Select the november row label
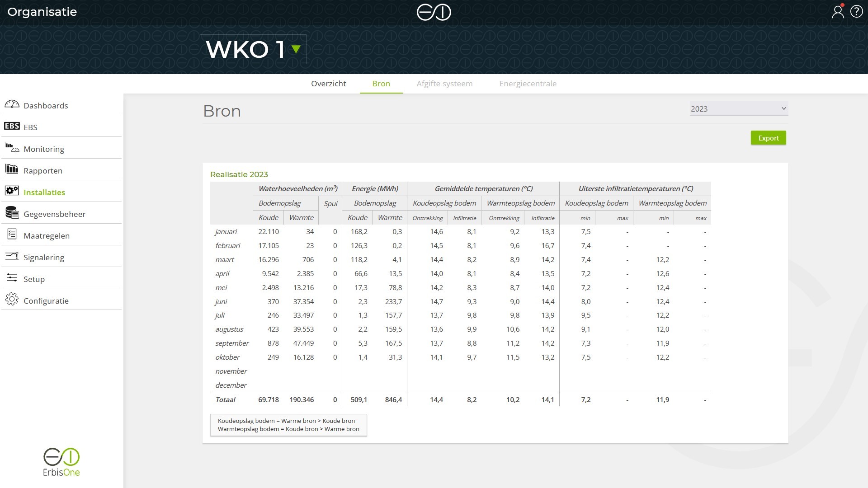868x488 pixels. [x=231, y=371]
